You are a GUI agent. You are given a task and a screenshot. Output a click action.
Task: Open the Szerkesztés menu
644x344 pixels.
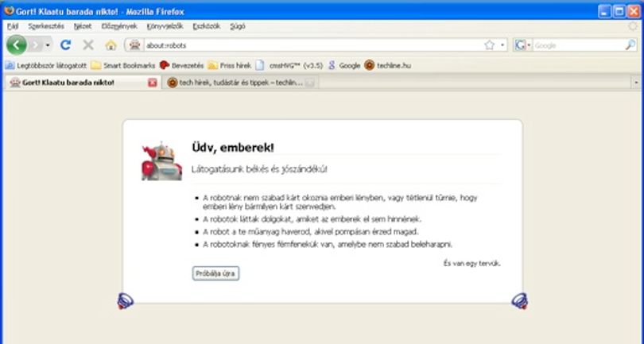click(x=46, y=26)
